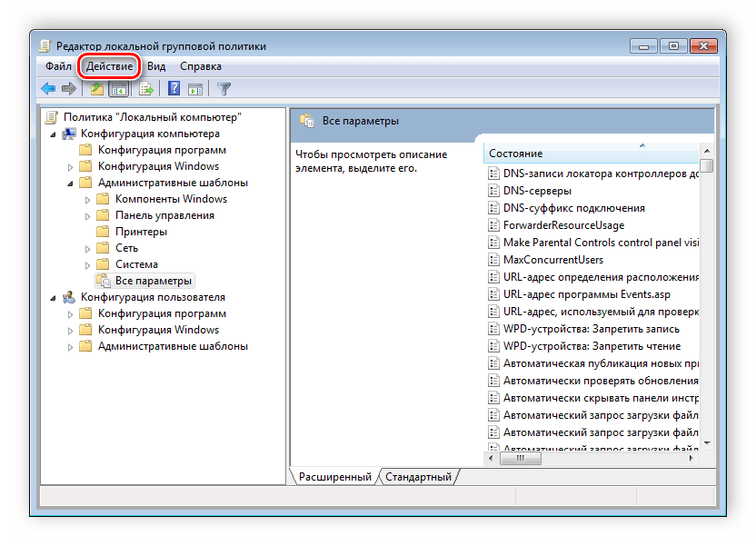
Task: Select WPD-устройства: Запретить запись policy
Action: pos(592,329)
